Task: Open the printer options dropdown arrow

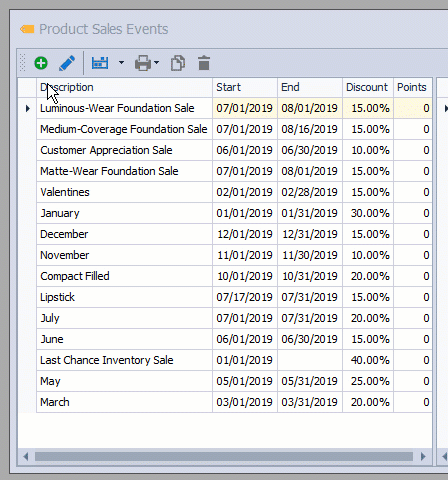Action: click(x=157, y=62)
